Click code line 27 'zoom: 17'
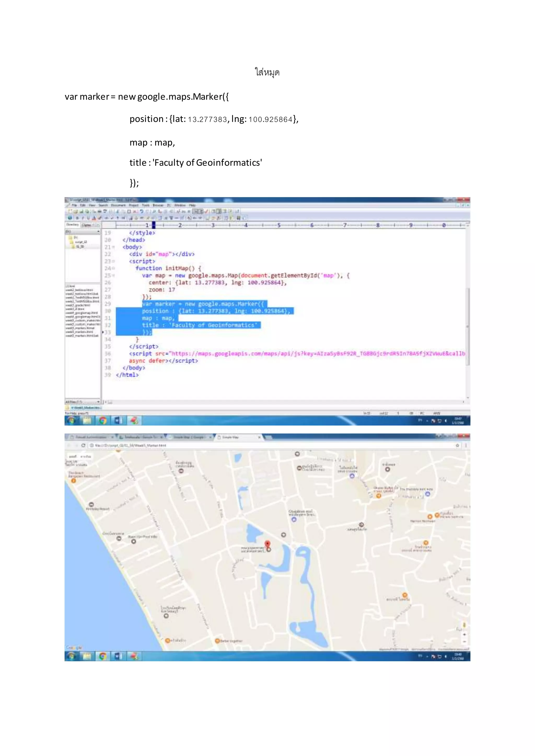The image size is (535, 756). 162,290
